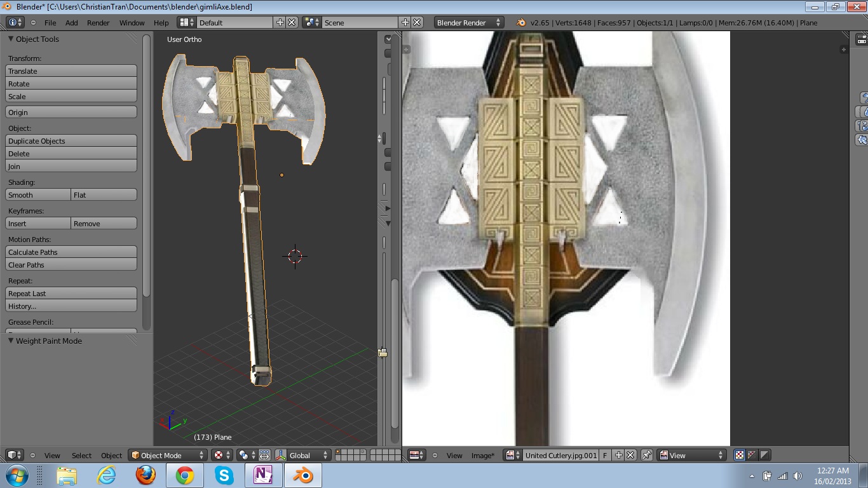The image size is (868, 488).
Task: Collapse the Info header menus
Action: pos(32,22)
